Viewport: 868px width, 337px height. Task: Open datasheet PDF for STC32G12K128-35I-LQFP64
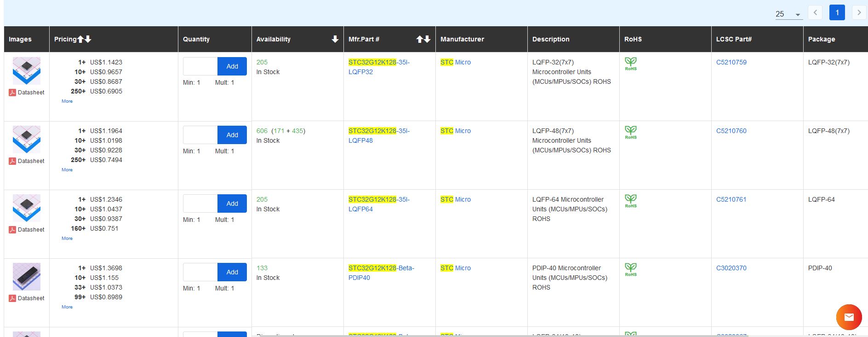(27, 230)
